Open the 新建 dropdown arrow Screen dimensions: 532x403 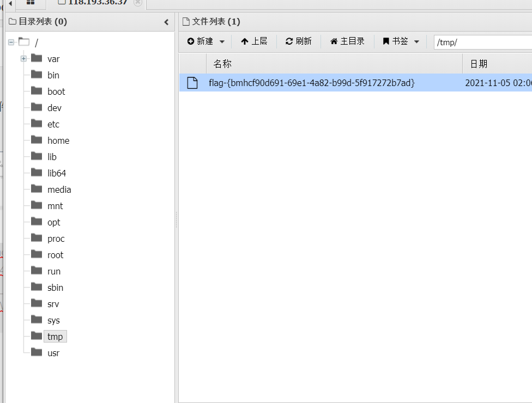222,41
